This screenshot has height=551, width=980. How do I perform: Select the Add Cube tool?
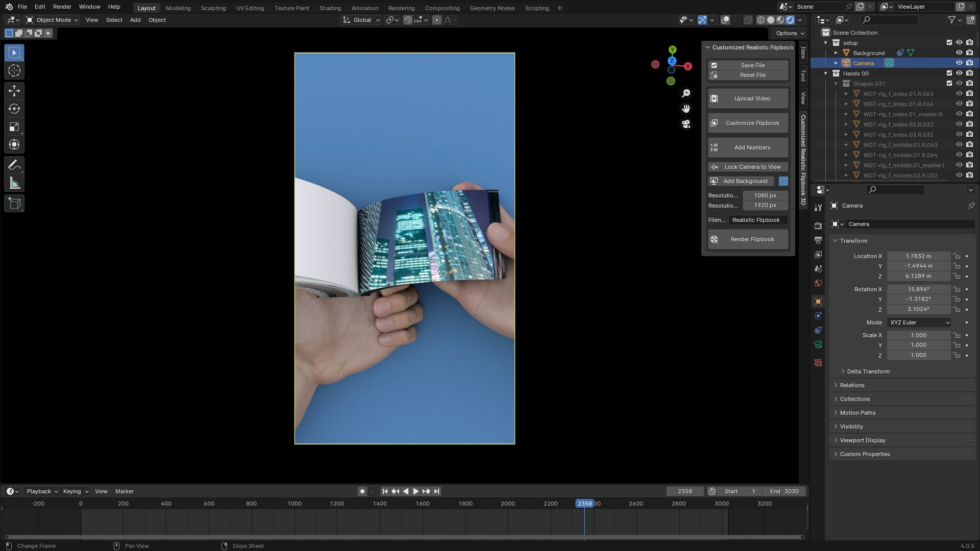tap(14, 204)
